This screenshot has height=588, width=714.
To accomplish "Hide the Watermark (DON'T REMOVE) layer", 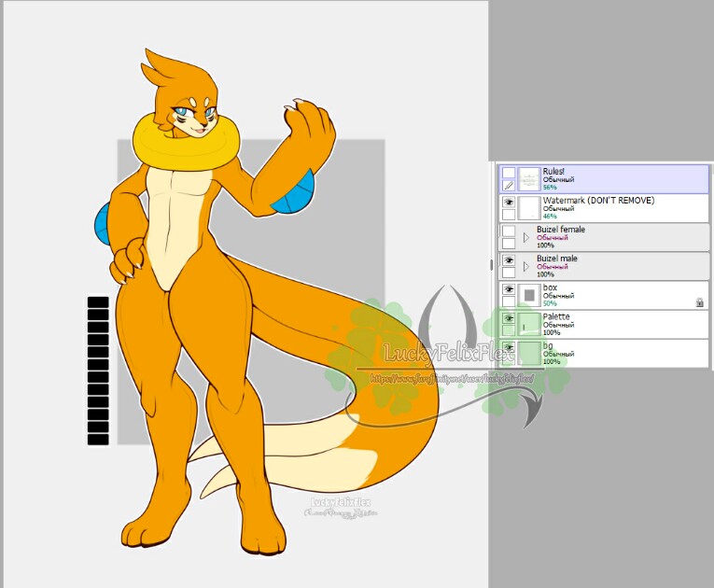I will (x=509, y=202).
